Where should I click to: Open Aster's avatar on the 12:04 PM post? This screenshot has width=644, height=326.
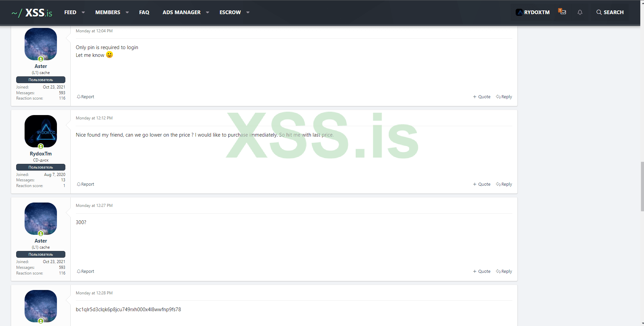click(41, 44)
